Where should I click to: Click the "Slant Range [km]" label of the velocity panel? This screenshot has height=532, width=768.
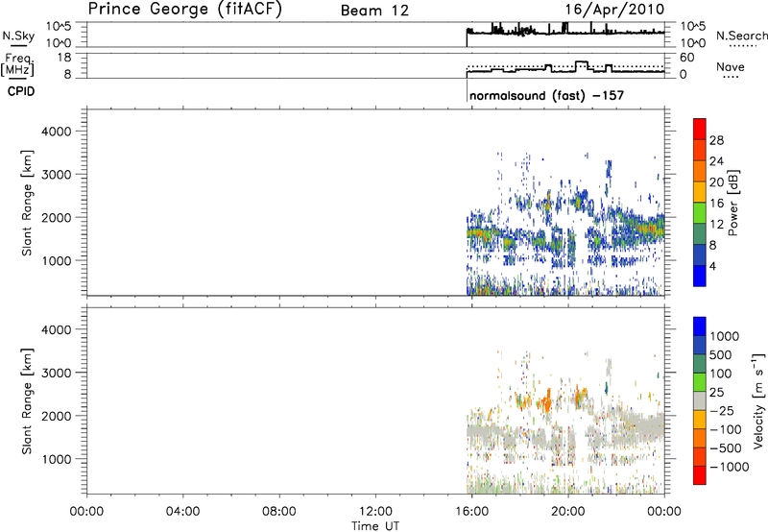click(x=27, y=400)
